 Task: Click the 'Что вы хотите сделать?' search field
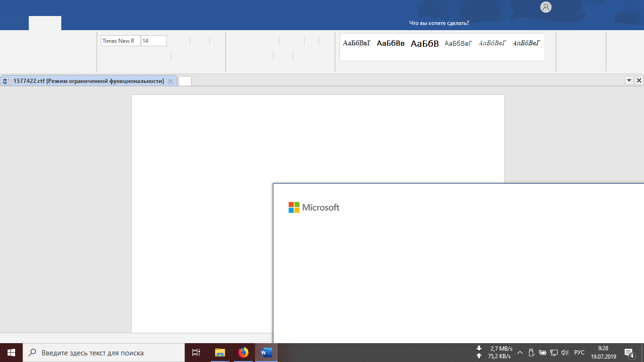[439, 23]
